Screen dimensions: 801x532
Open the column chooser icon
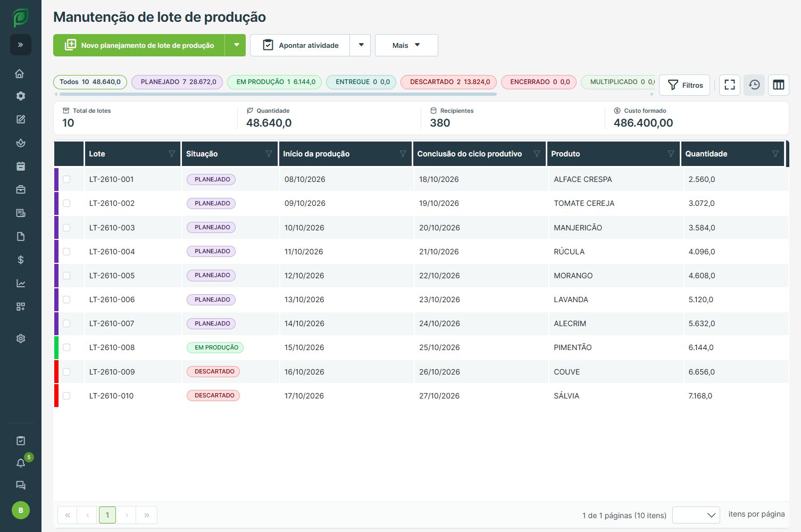(x=779, y=85)
